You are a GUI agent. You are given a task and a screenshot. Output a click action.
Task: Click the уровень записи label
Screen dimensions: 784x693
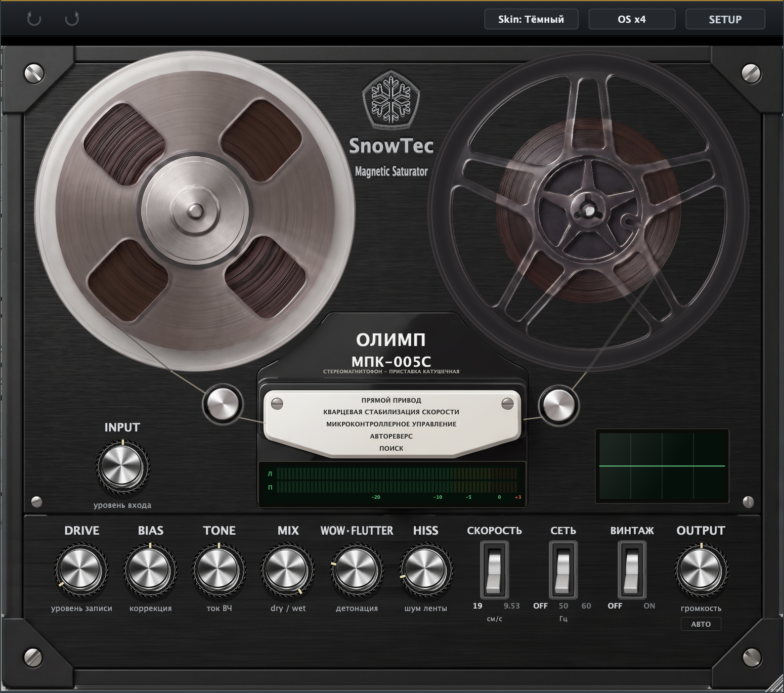[81, 609]
